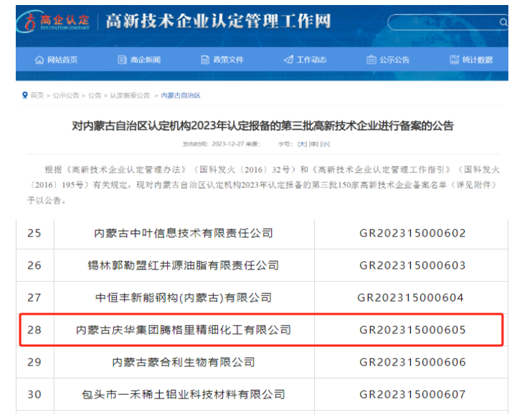Screen dimensions: 522x420
Task: Click the icon beside 公示公告
Action: [371, 60]
